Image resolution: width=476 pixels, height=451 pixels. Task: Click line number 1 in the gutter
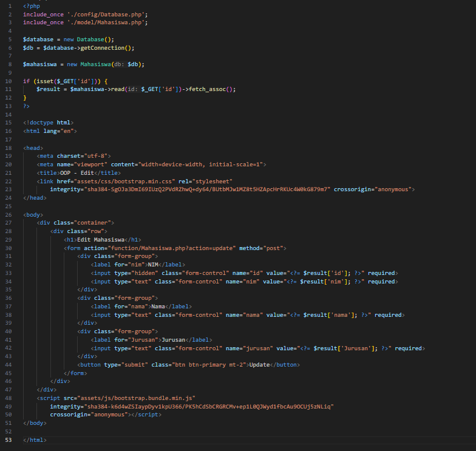[x=8, y=5]
